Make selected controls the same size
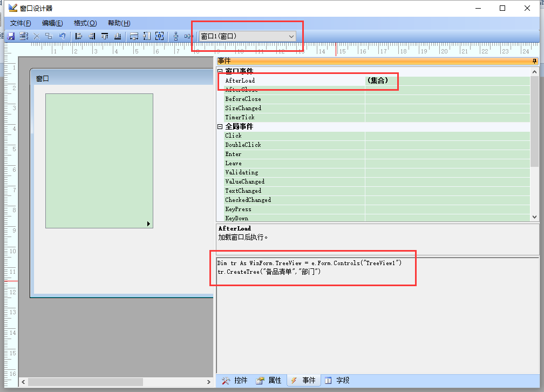 click(160, 36)
